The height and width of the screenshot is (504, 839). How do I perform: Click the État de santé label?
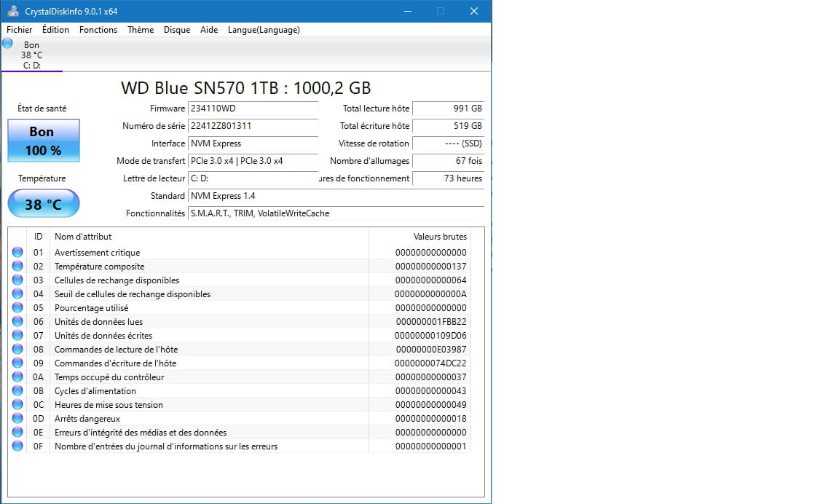click(42, 109)
